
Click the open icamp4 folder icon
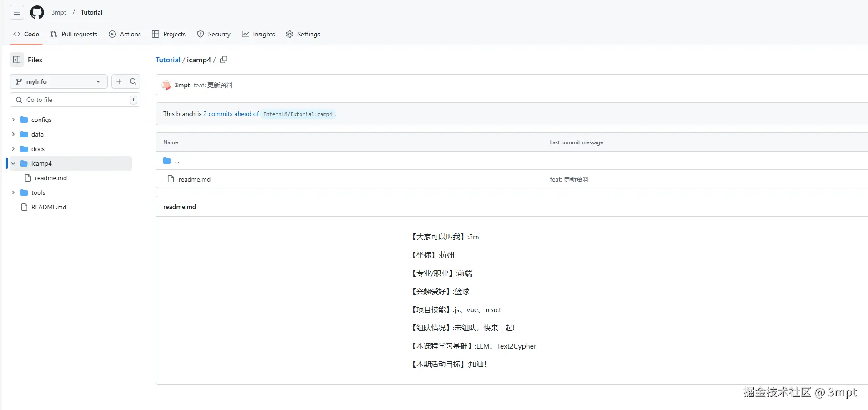(x=25, y=163)
